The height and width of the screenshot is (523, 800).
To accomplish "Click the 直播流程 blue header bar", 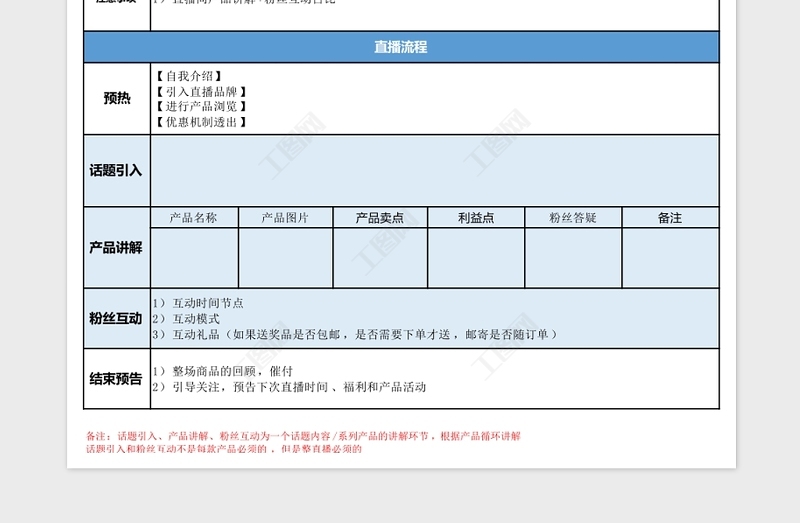I will [400, 47].
